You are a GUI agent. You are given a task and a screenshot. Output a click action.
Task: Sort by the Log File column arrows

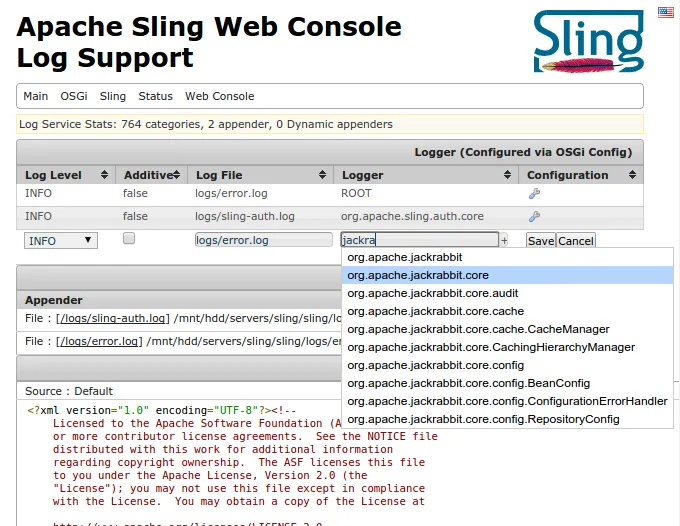(x=322, y=175)
